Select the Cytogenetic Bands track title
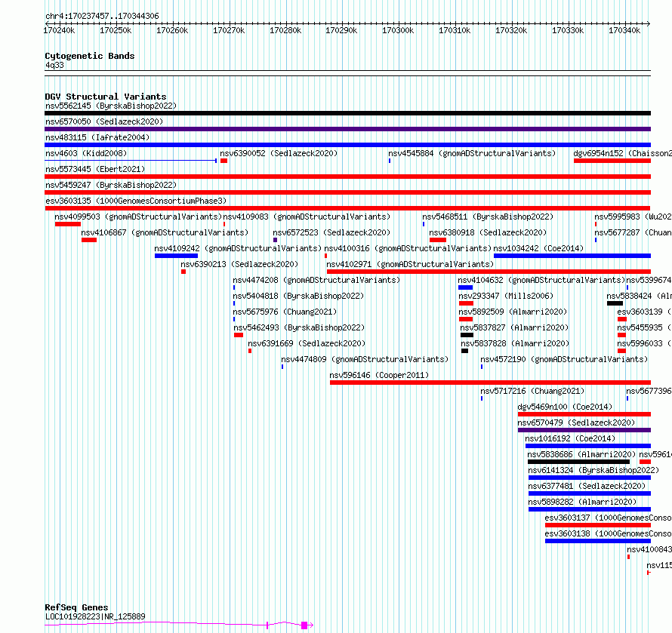 [90, 56]
